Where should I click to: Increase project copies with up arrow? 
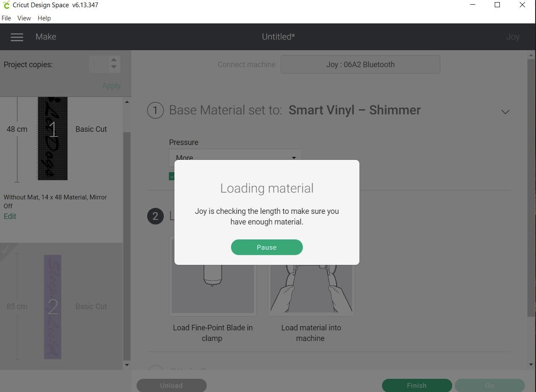114,60
